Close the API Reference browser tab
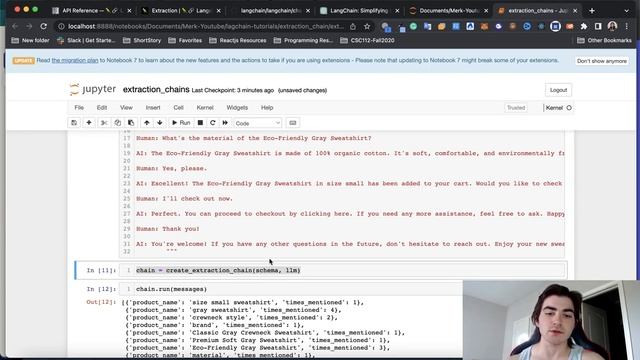The width and height of the screenshot is (640, 360). coord(129,11)
